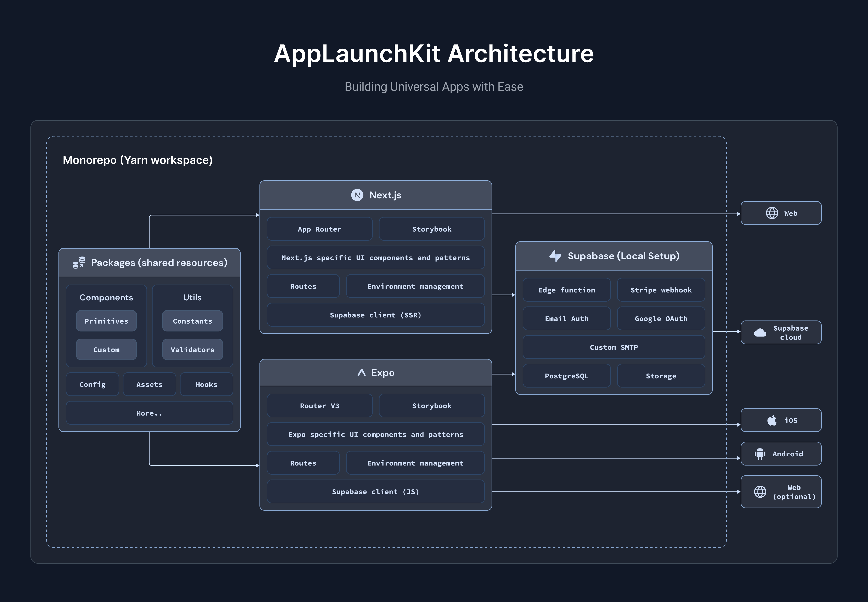This screenshot has width=868, height=602.
Task: Select the Edge function box
Action: pos(567,290)
